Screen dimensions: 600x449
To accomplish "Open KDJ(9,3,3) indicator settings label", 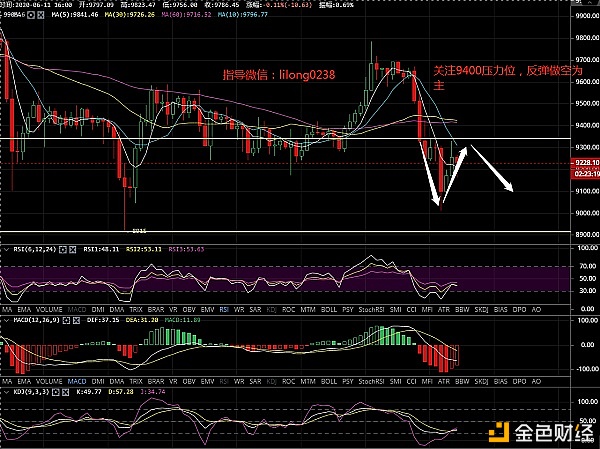I will 27,393.
